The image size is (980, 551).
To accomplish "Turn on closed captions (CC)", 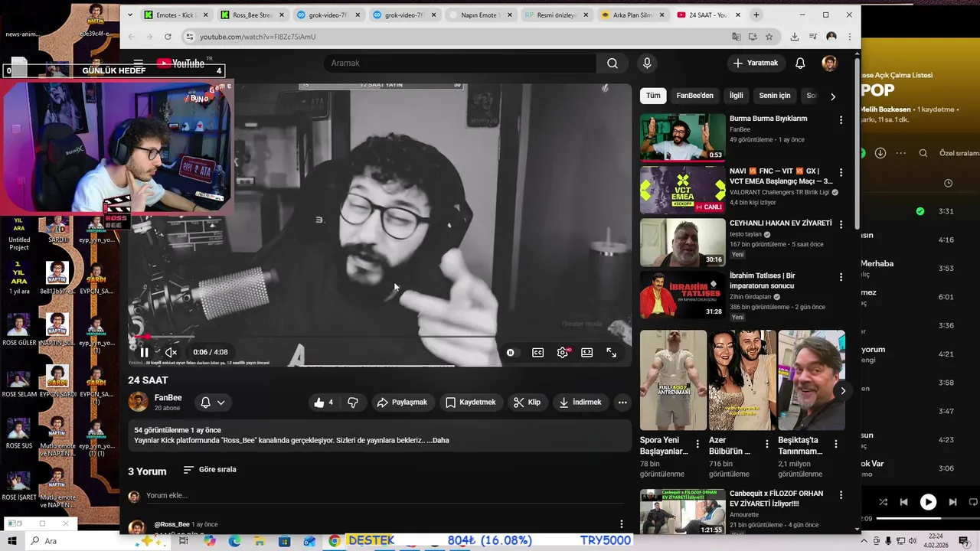I will click(x=538, y=353).
